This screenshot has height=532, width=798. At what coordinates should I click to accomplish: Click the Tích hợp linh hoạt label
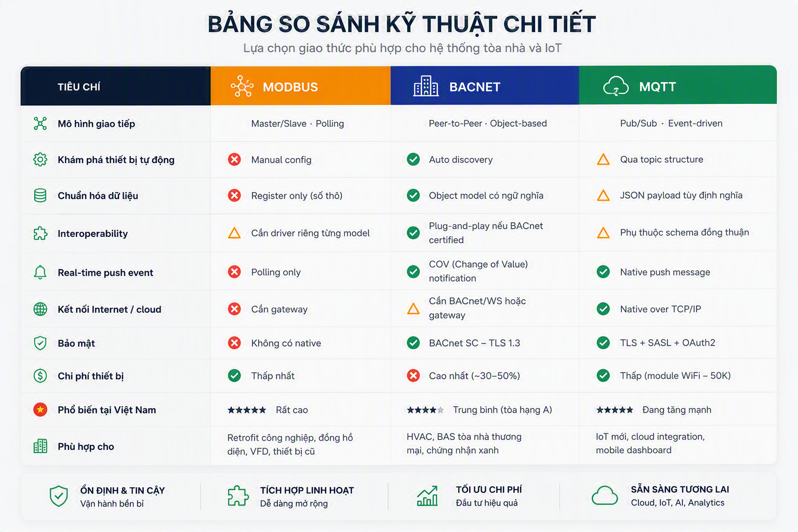(307, 490)
